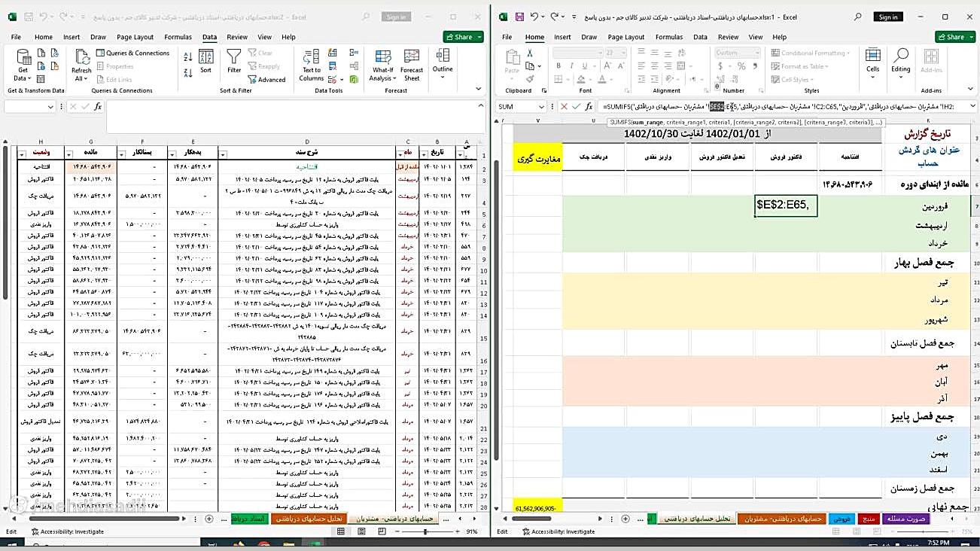Switch to فروش sheet tab
The width and height of the screenshot is (980, 551).
coord(841,519)
